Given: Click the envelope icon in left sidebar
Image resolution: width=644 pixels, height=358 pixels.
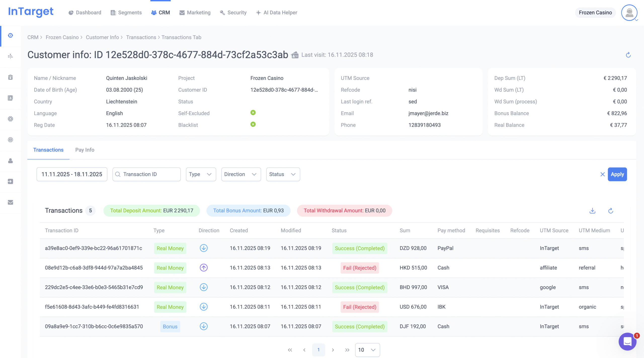Looking at the screenshot, I should coord(10,202).
